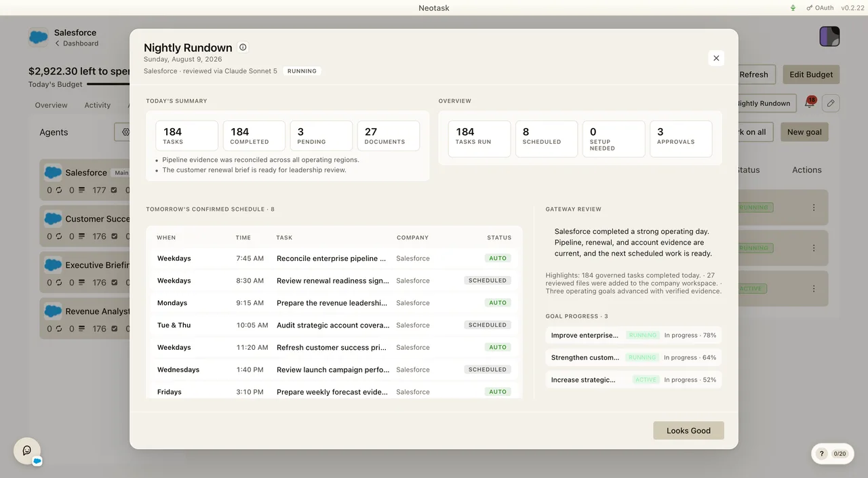The image size is (868, 478).
Task: Open the Improve enterprise goal at 78%
Action: pyautogui.click(x=633, y=335)
